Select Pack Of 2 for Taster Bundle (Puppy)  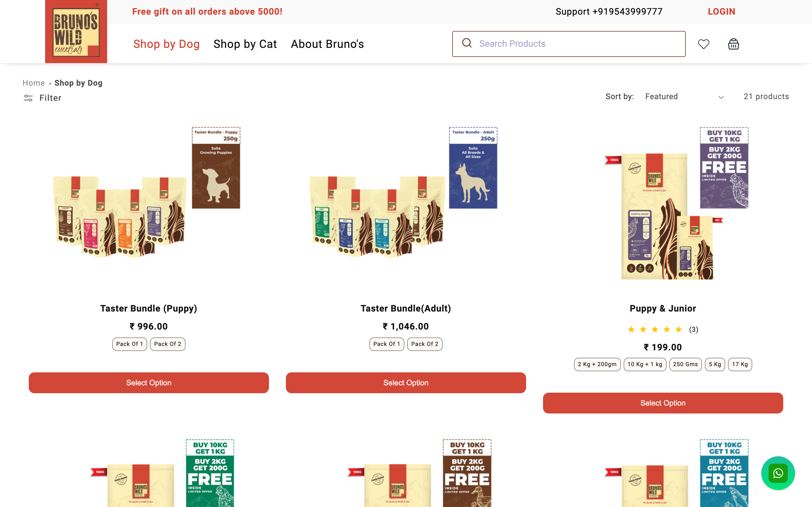coord(167,344)
